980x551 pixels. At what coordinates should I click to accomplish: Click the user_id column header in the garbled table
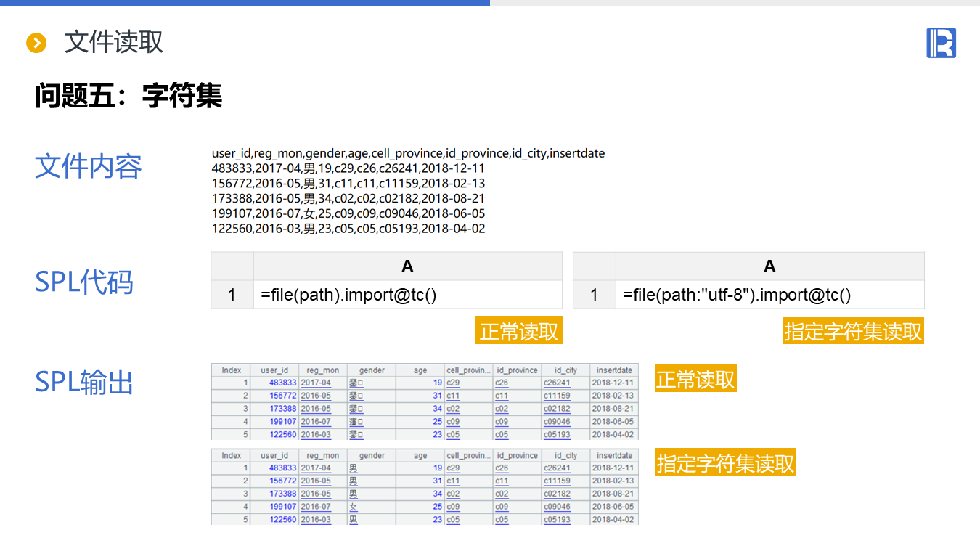(274, 370)
